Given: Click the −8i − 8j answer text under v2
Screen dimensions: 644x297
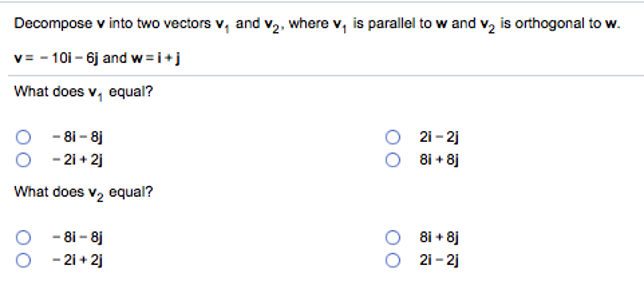Looking at the screenshot, I should tap(78, 237).
